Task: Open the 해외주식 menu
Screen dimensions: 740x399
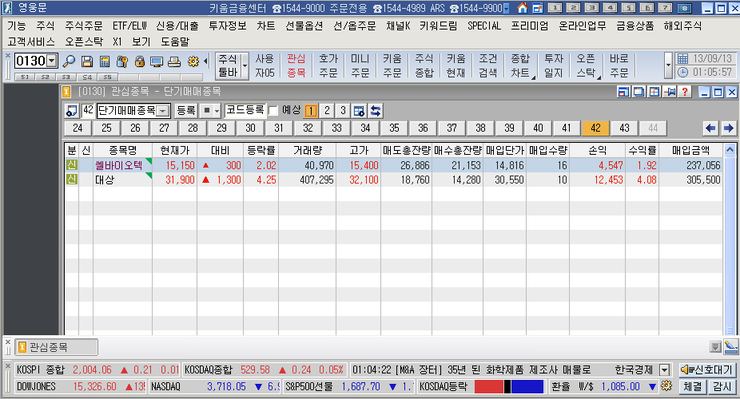Action: point(682,26)
